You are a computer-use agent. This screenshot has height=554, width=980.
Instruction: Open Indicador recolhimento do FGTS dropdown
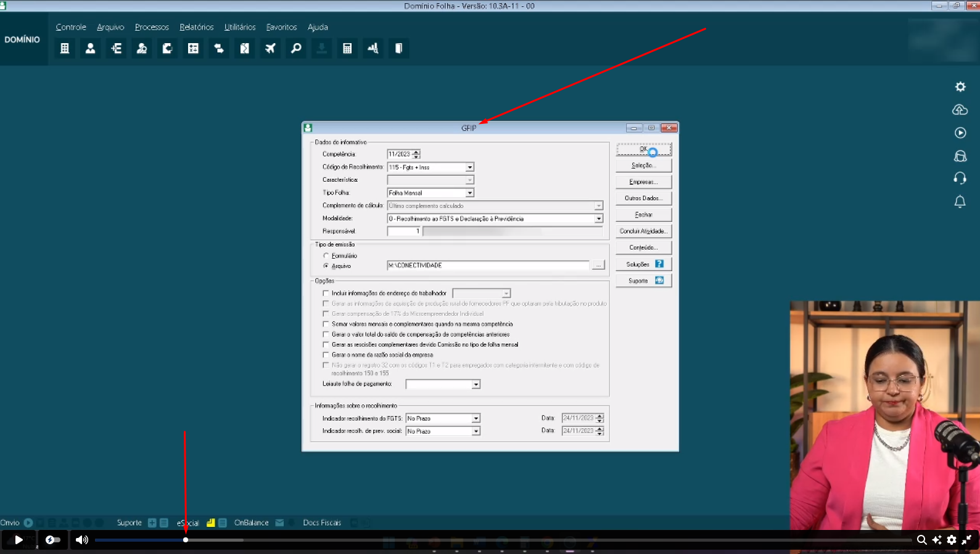[476, 418]
